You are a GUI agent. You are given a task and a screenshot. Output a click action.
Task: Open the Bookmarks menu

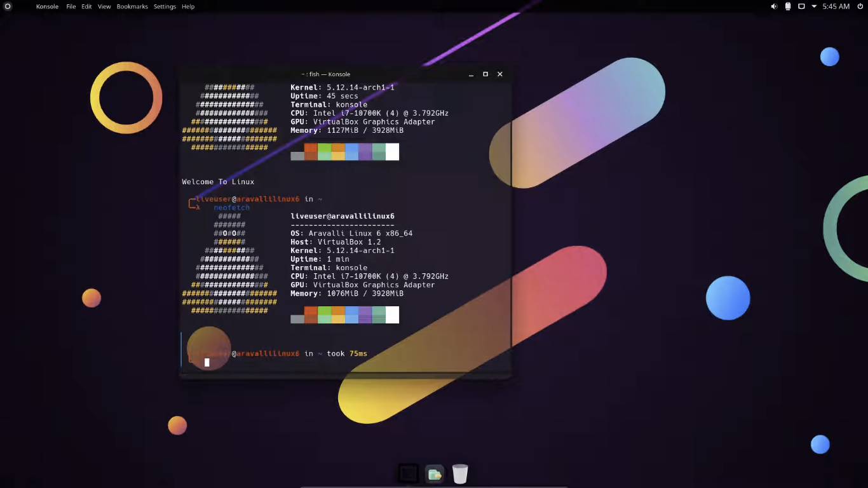coord(132,6)
